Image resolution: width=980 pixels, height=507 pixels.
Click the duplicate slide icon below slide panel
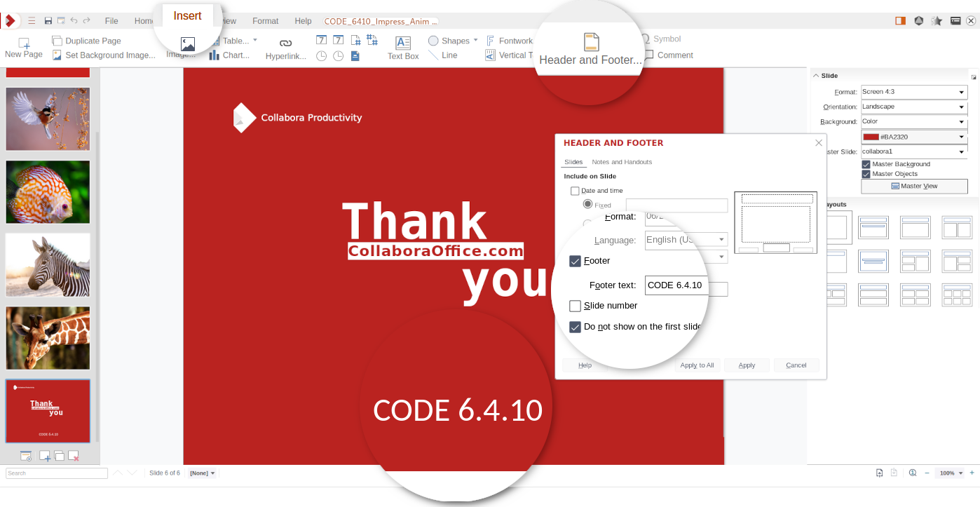click(60, 456)
